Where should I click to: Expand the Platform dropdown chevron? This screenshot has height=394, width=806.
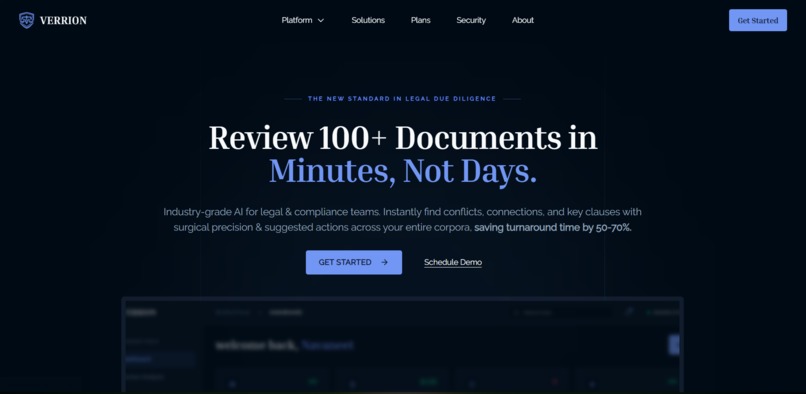pyautogui.click(x=321, y=21)
